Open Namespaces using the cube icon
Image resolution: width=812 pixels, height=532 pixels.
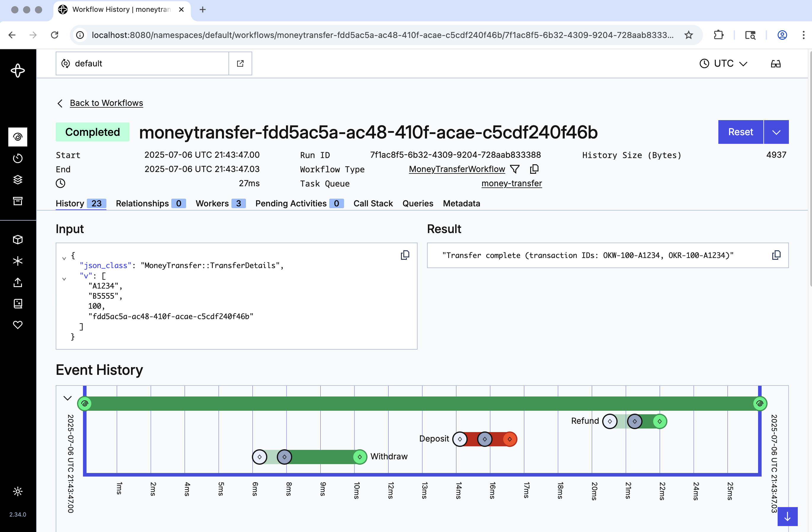pyautogui.click(x=17, y=239)
